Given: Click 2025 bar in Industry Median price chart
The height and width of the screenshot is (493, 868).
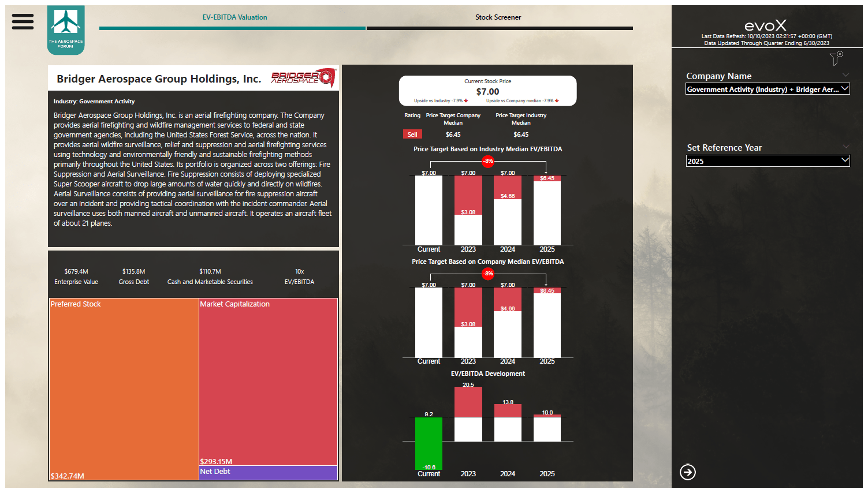Looking at the screenshot, I should [x=547, y=210].
